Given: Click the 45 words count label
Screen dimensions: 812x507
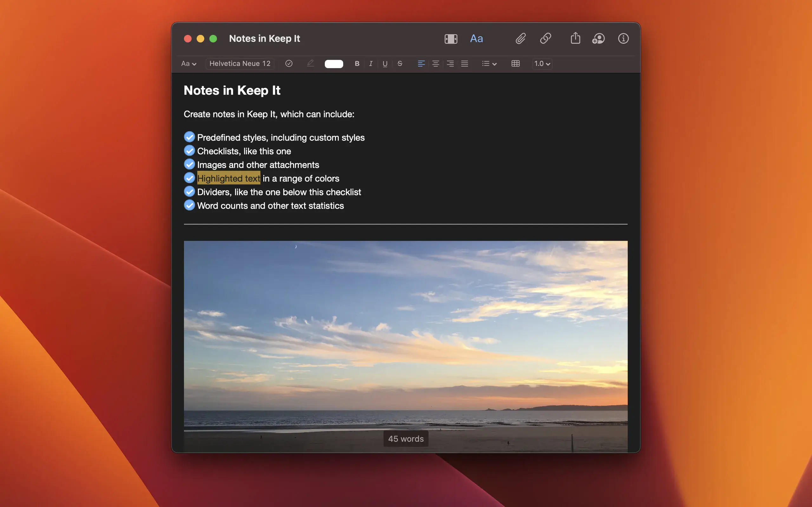Looking at the screenshot, I should 406,439.
